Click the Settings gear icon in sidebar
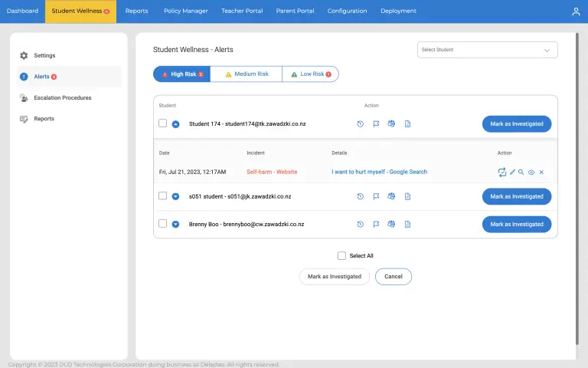This screenshot has height=368, width=588. tap(24, 55)
